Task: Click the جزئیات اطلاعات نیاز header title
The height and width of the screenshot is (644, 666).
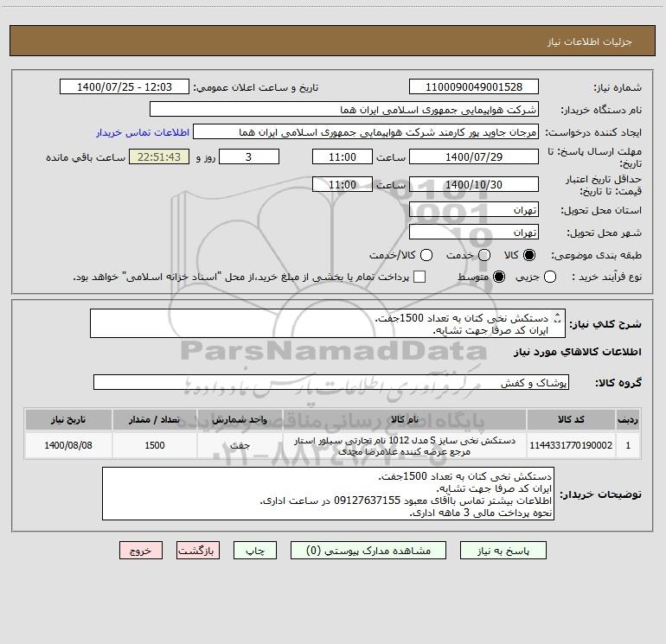Action: 589,41
